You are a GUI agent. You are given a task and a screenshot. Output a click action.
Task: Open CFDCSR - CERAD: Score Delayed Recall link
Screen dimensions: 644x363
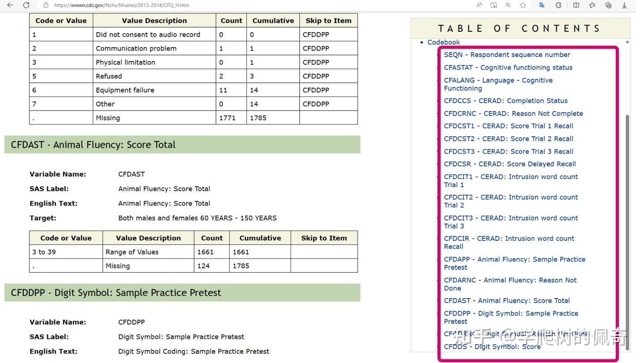coord(509,164)
